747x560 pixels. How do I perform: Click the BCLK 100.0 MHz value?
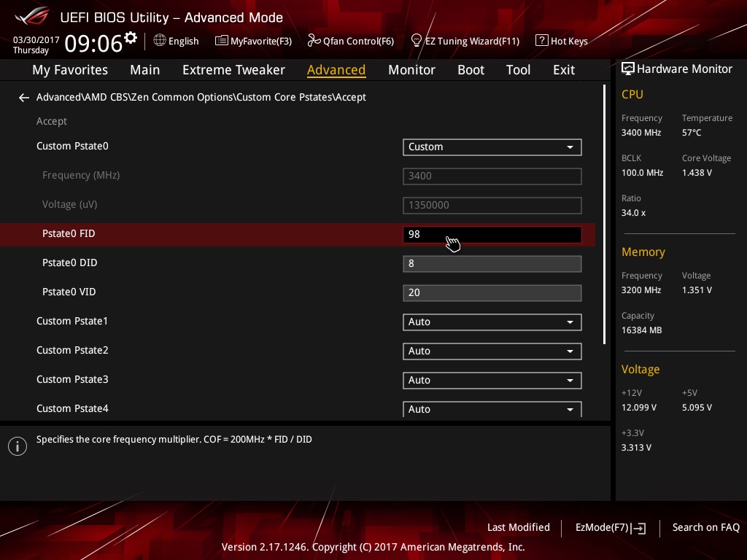pos(642,173)
